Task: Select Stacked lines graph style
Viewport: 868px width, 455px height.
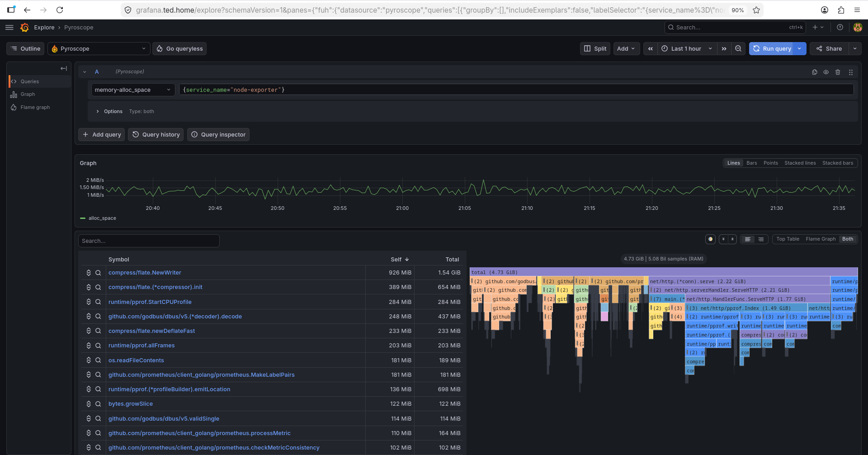Action: click(800, 163)
